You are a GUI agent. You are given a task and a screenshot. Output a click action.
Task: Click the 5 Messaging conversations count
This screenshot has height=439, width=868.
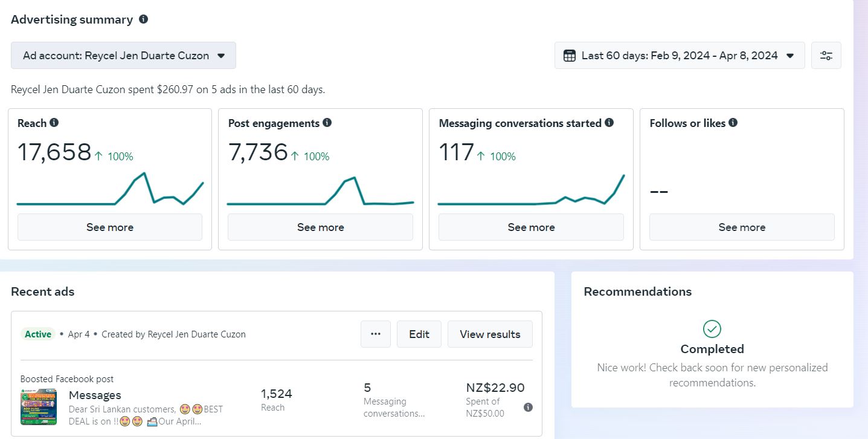coord(367,388)
